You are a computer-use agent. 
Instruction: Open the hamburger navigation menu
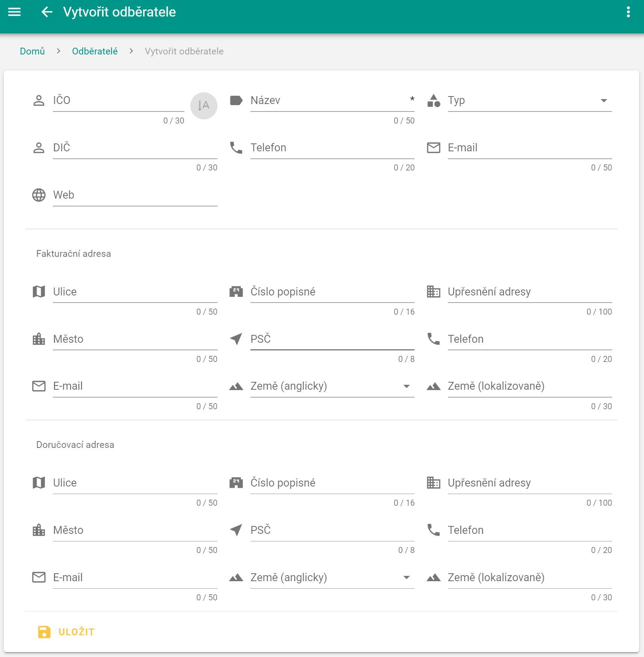pos(14,12)
